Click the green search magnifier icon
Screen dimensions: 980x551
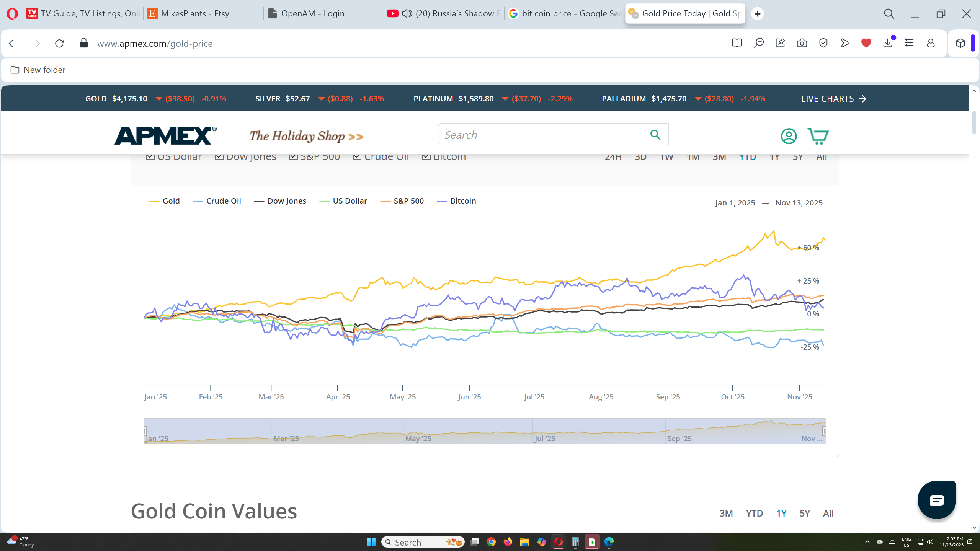click(655, 135)
